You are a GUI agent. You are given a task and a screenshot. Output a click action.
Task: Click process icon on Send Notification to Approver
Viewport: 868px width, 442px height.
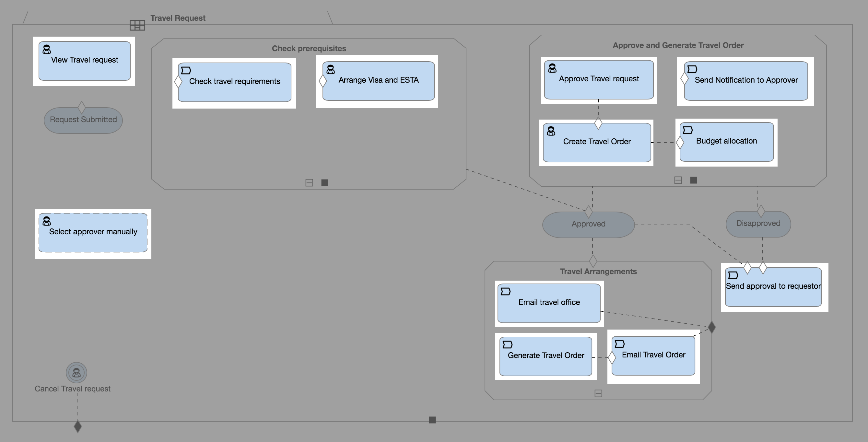click(x=692, y=69)
